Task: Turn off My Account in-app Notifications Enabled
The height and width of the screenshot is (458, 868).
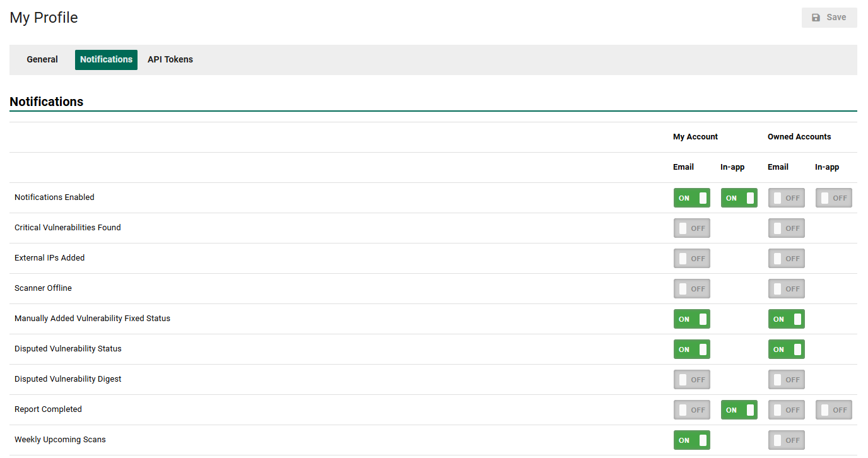Action: [x=739, y=198]
